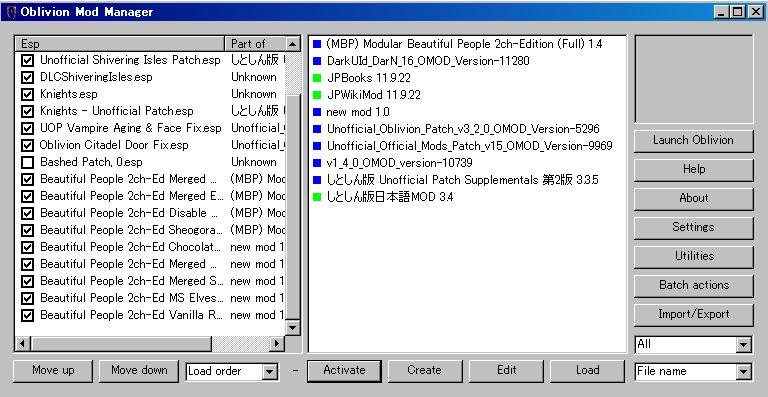Screen dimensions: 768x397
Task: Click the Load button
Action: pyautogui.click(x=587, y=371)
